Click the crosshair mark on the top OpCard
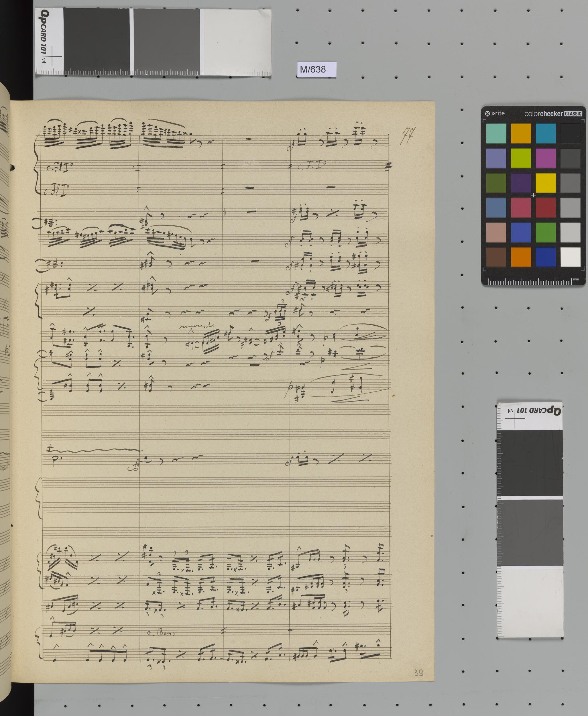Image resolution: width=588 pixels, height=716 pixels. (x=52, y=56)
